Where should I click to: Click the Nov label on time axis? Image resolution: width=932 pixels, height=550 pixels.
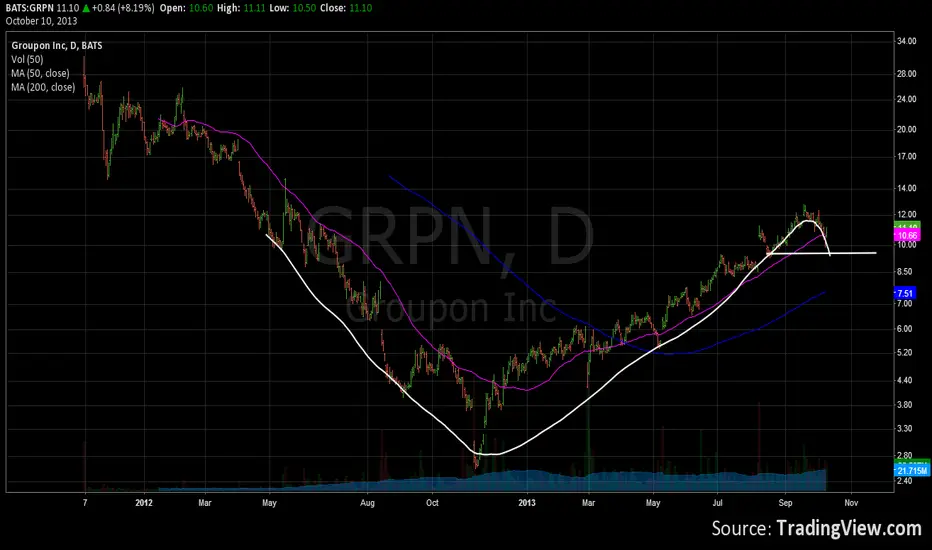coord(851,503)
